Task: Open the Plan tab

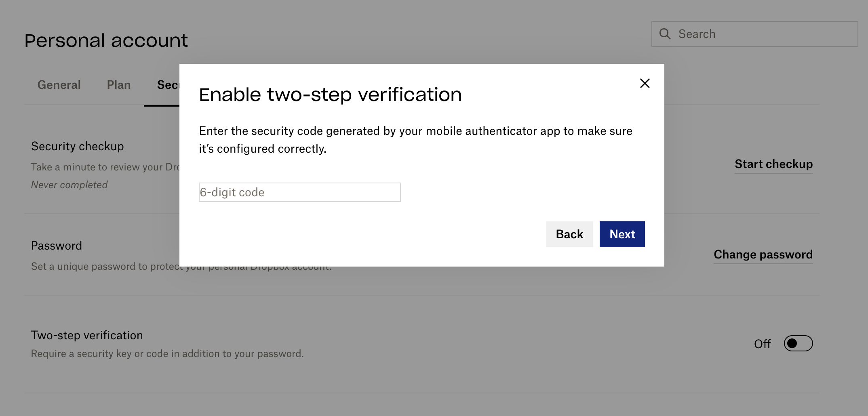Action: coord(119,85)
